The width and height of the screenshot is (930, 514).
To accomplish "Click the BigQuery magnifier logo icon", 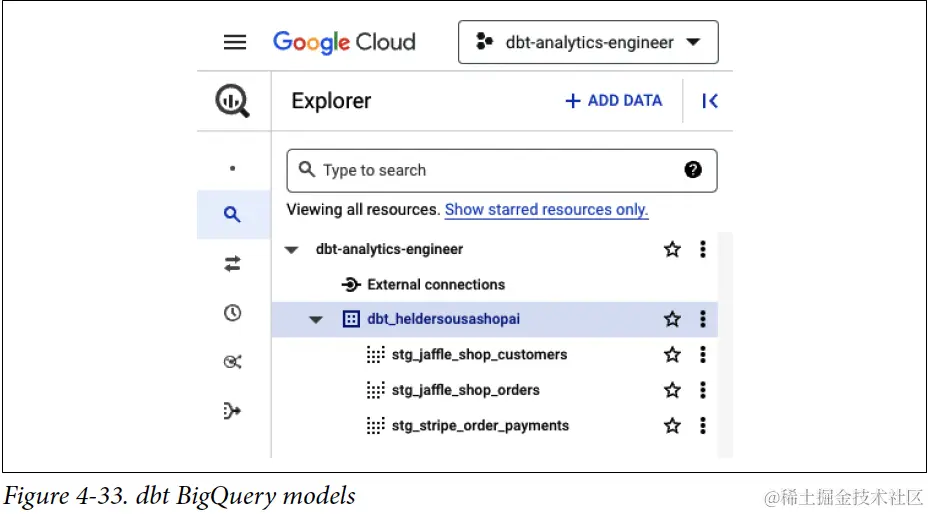I will pyautogui.click(x=232, y=100).
